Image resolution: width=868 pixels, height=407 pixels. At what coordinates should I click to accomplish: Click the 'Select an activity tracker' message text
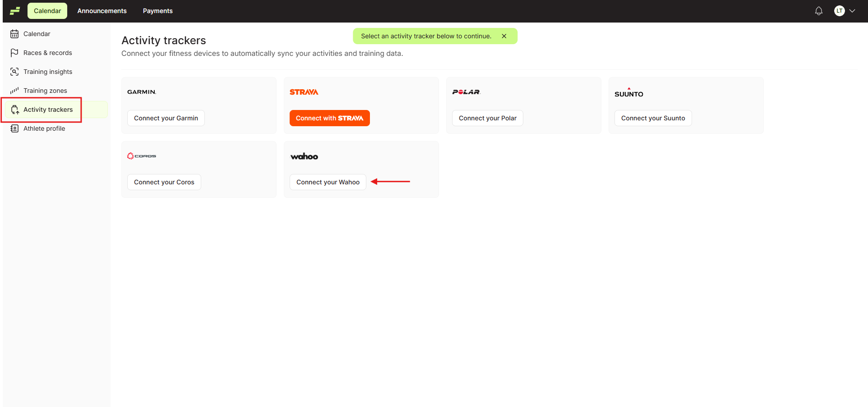click(426, 36)
